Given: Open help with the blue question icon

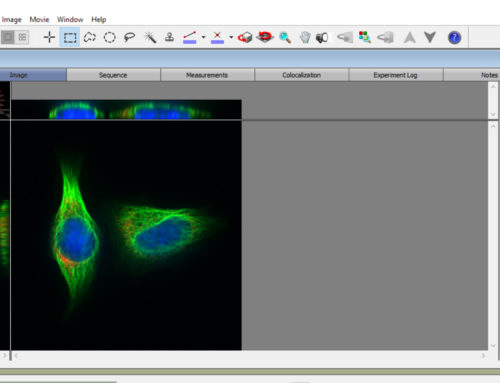Looking at the screenshot, I should (454, 37).
